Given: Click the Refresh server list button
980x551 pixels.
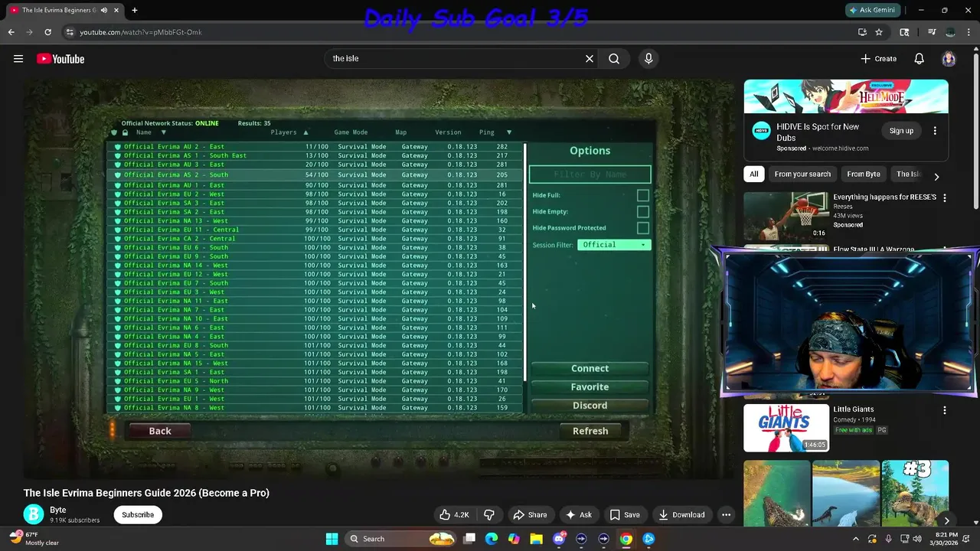Looking at the screenshot, I should pyautogui.click(x=590, y=431).
